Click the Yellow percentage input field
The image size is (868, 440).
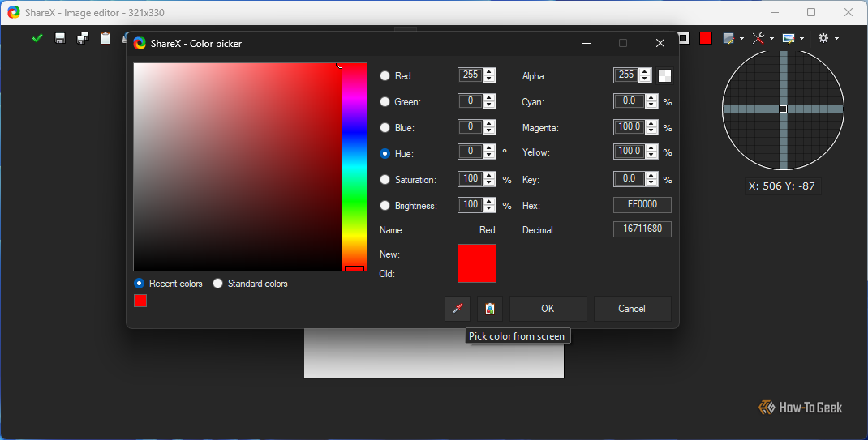click(630, 152)
